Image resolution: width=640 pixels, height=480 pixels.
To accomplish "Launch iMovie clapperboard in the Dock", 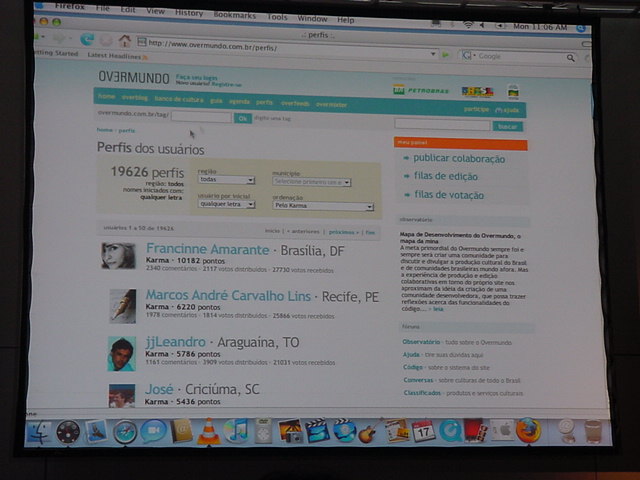I will pyautogui.click(x=317, y=431).
